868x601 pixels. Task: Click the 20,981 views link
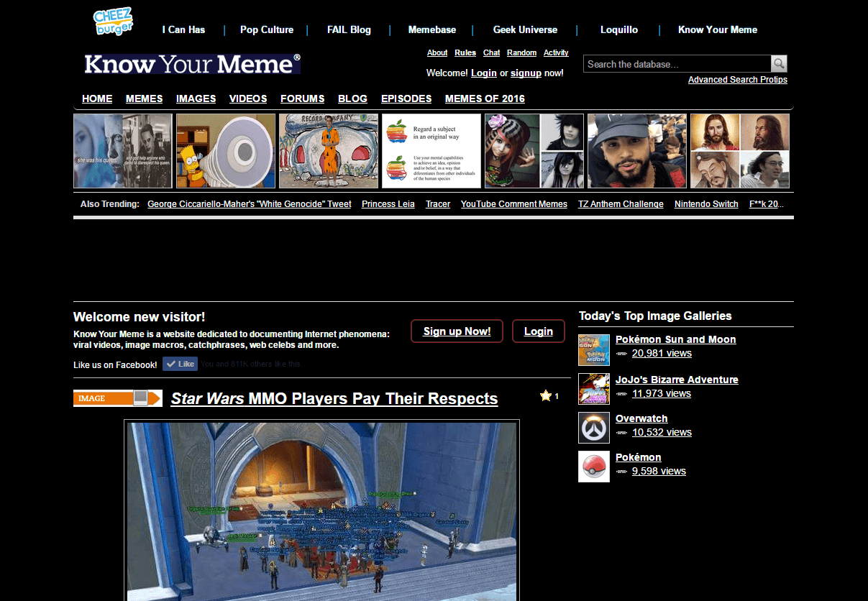pos(662,353)
